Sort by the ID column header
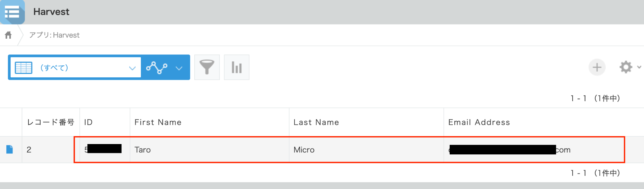Image resolution: width=644 pixels, height=189 pixels. (x=88, y=122)
